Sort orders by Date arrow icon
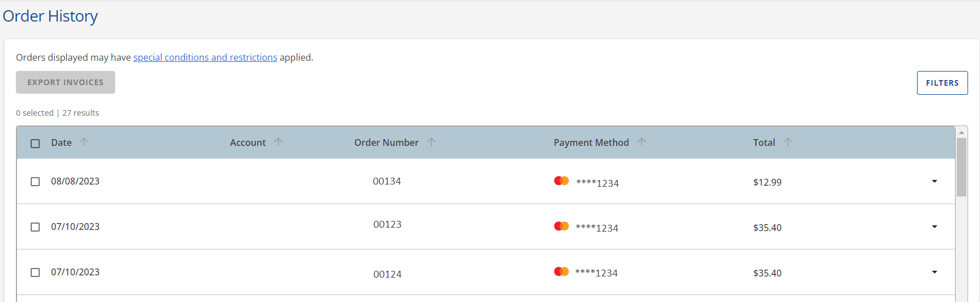Screen dimensions: 980x302 click(x=84, y=142)
